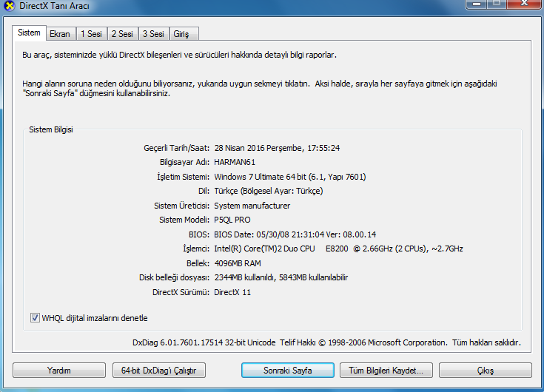Click the İşletim Sistemi label
Image resolution: width=544 pixels, height=392 pixels.
(x=184, y=177)
